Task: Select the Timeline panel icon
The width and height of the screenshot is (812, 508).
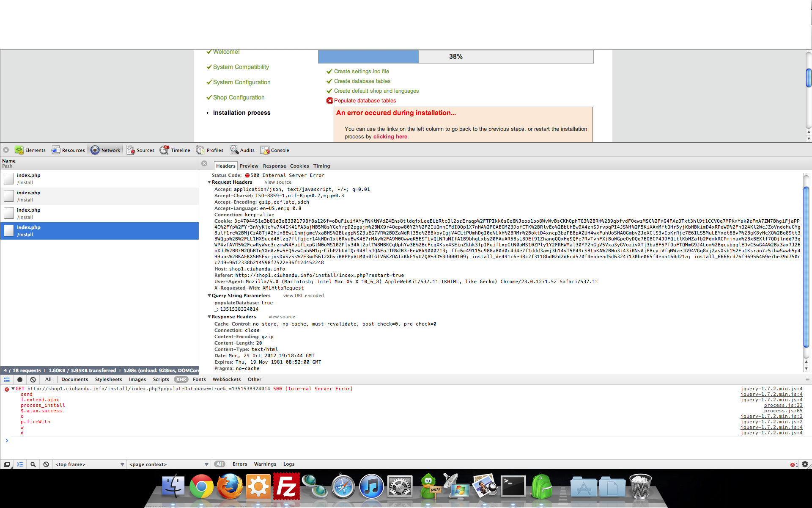Action: [165, 150]
